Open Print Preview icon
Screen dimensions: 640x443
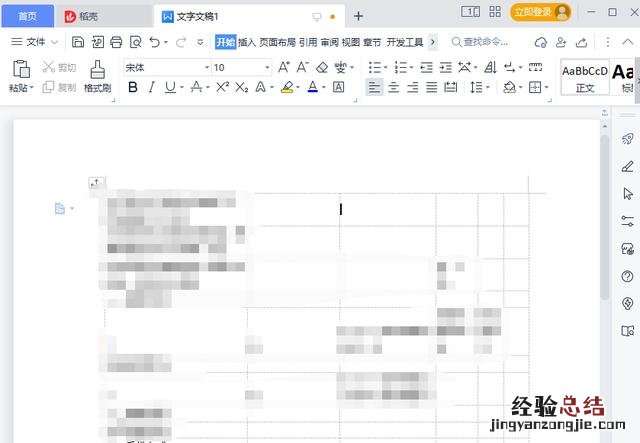point(136,42)
